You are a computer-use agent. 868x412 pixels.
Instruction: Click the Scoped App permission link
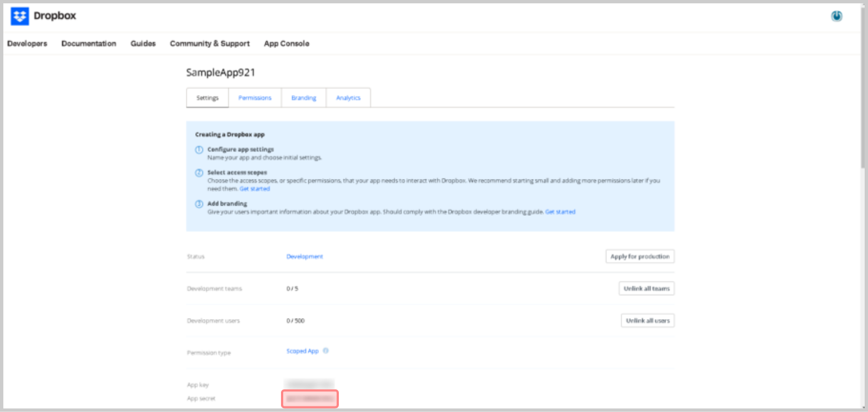click(x=303, y=351)
